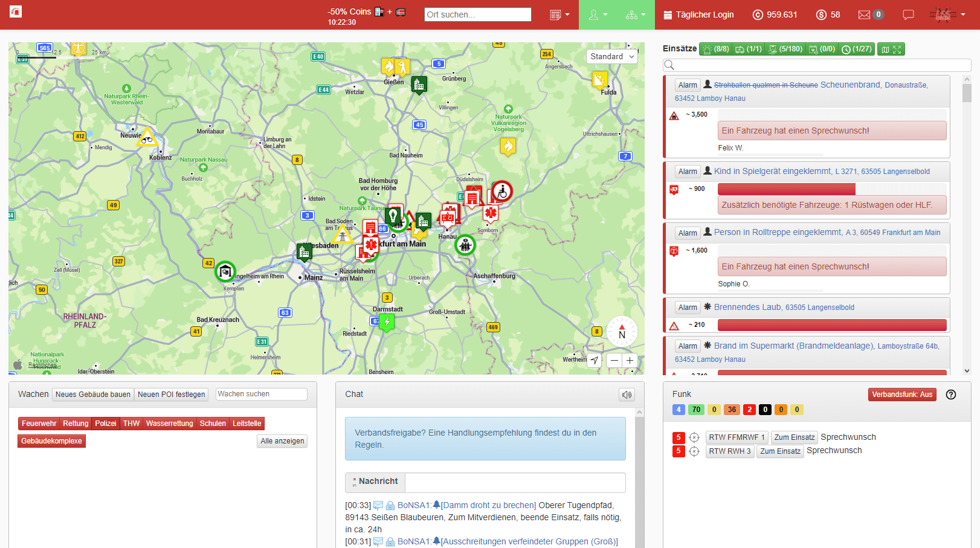The width and height of the screenshot is (980, 548).
Task: Center the map on RTW FFMRWF 1 via target icon
Action: coord(694,437)
